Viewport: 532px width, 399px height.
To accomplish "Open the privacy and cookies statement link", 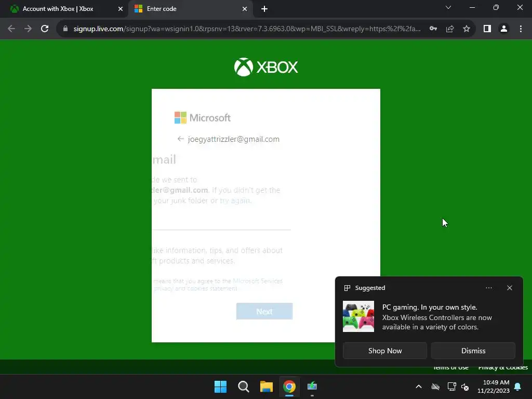I will click(195, 288).
